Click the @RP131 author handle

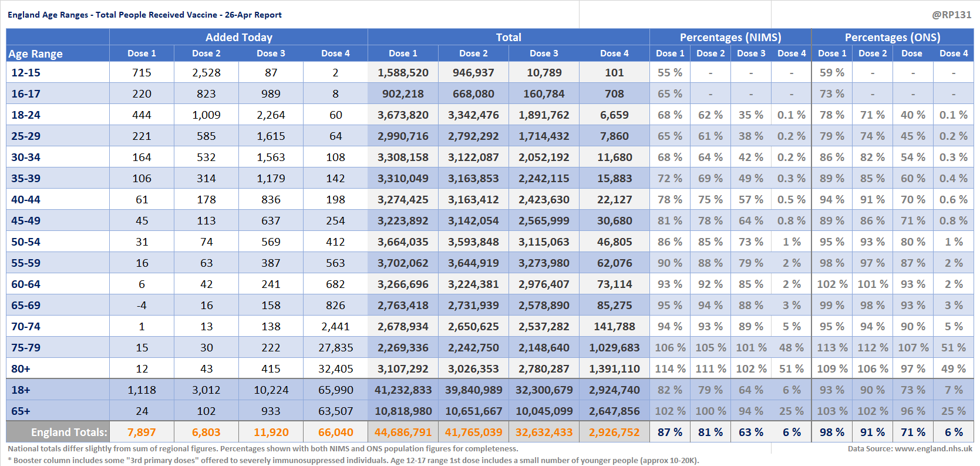tap(951, 15)
